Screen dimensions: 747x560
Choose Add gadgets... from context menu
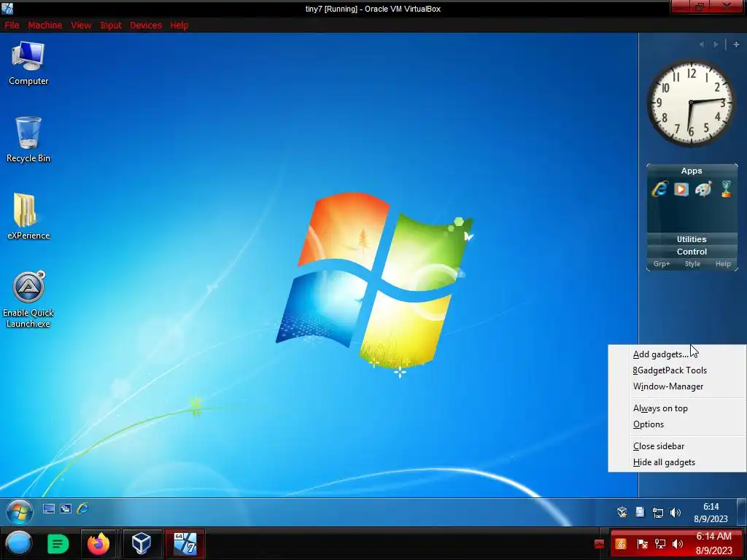(x=677, y=354)
